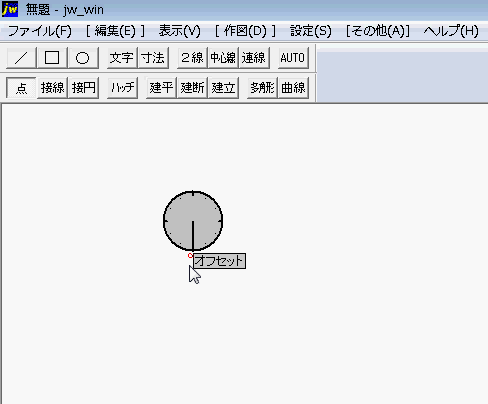Open the ファイル(F) menu

click(x=39, y=31)
